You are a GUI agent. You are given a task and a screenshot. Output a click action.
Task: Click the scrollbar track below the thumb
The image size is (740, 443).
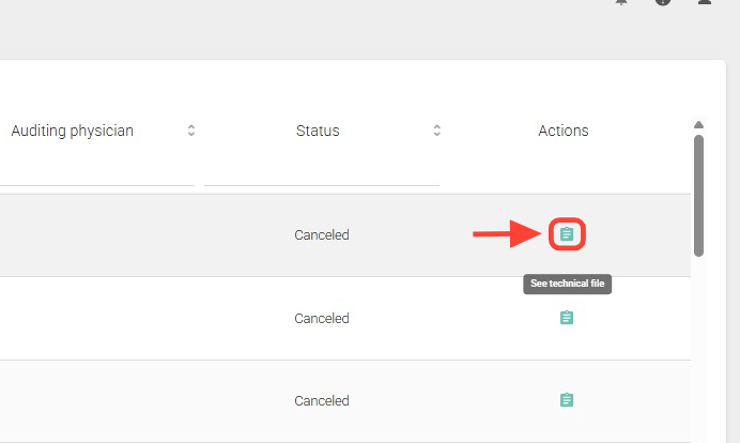[x=699, y=350]
